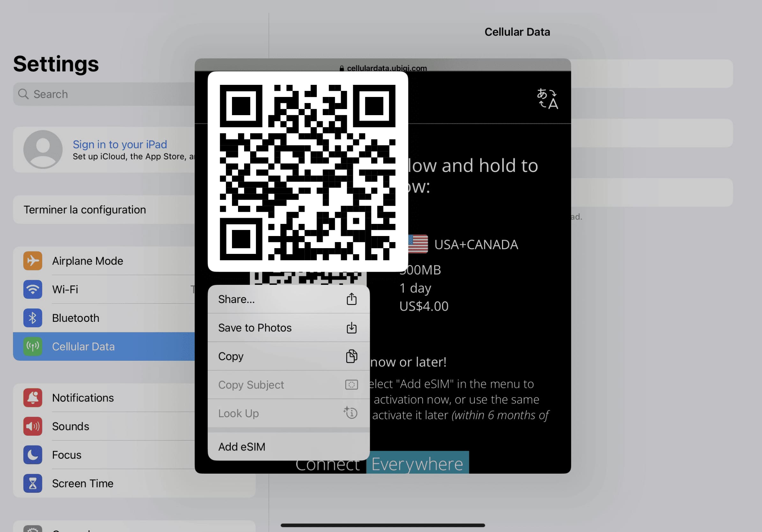
Task: Open Notifications settings label
Action: [x=83, y=398]
